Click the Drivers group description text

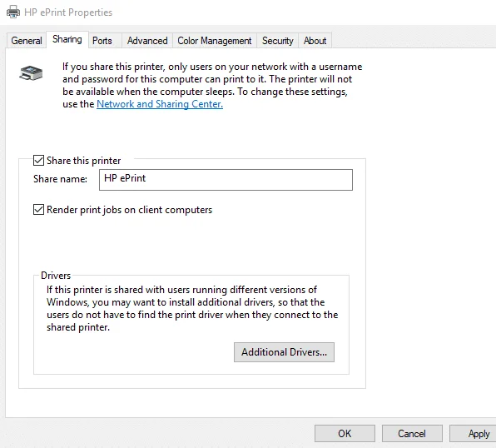(x=192, y=308)
